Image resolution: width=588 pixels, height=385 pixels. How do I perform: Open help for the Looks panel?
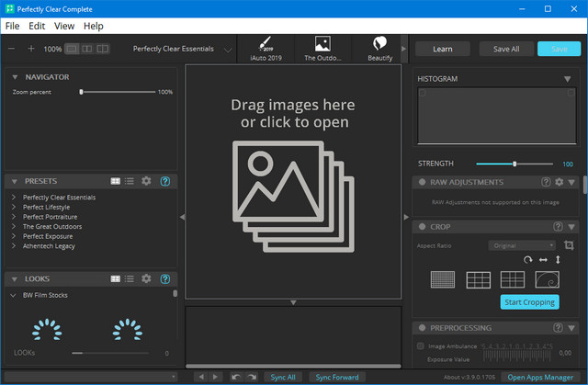[x=164, y=277]
